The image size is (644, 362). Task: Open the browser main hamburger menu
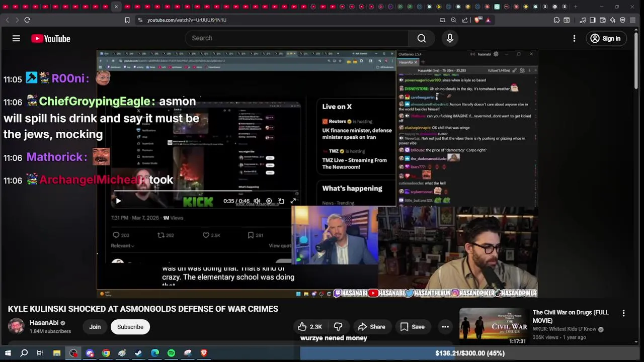coord(633,20)
